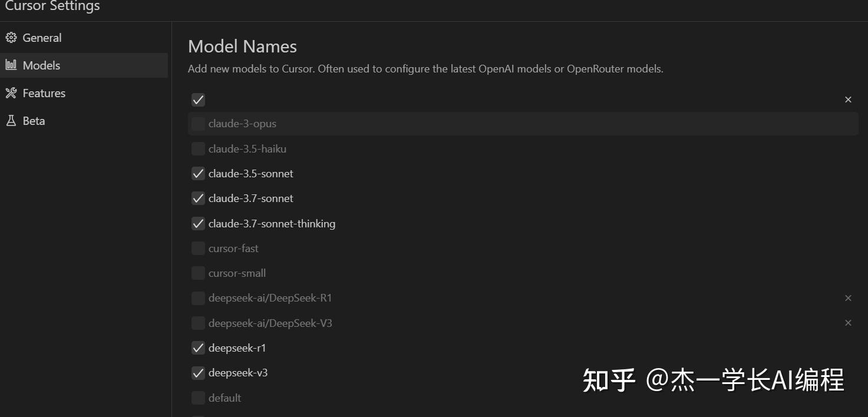This screenshot has height=417, width=868.
Task: Disable claude-3.7-sonnet-thinking
Action: (198, 223)
